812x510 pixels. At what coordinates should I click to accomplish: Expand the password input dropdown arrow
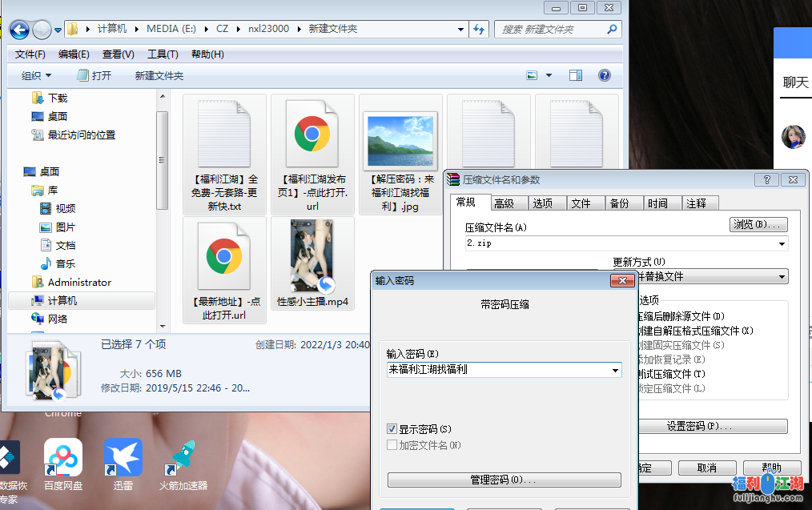(615, 371)
